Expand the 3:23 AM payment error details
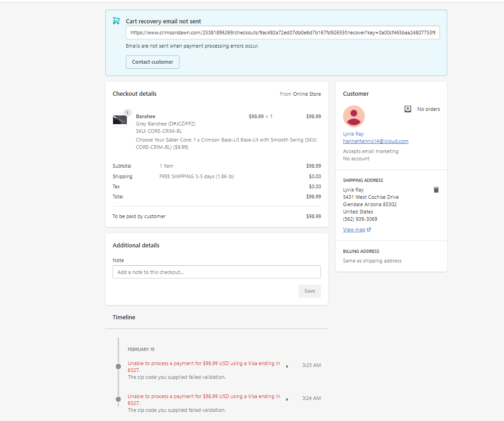 coord(287,366)
